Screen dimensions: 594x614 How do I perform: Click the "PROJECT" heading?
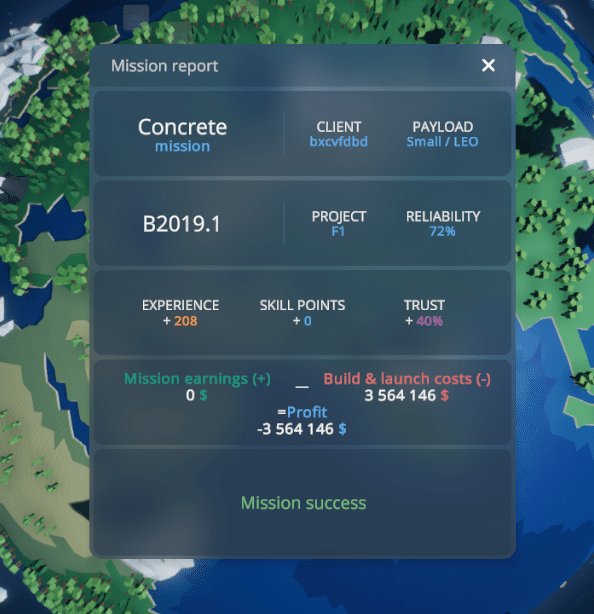(339, 217)
